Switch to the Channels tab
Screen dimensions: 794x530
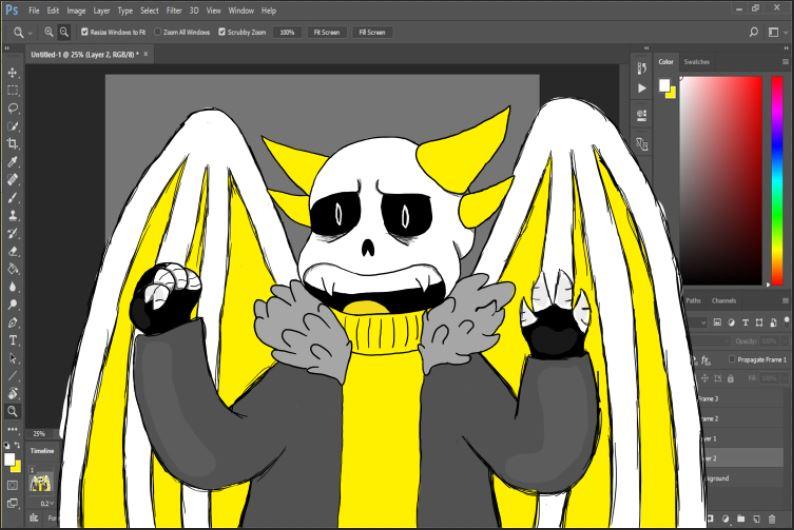tap(724, 301)
